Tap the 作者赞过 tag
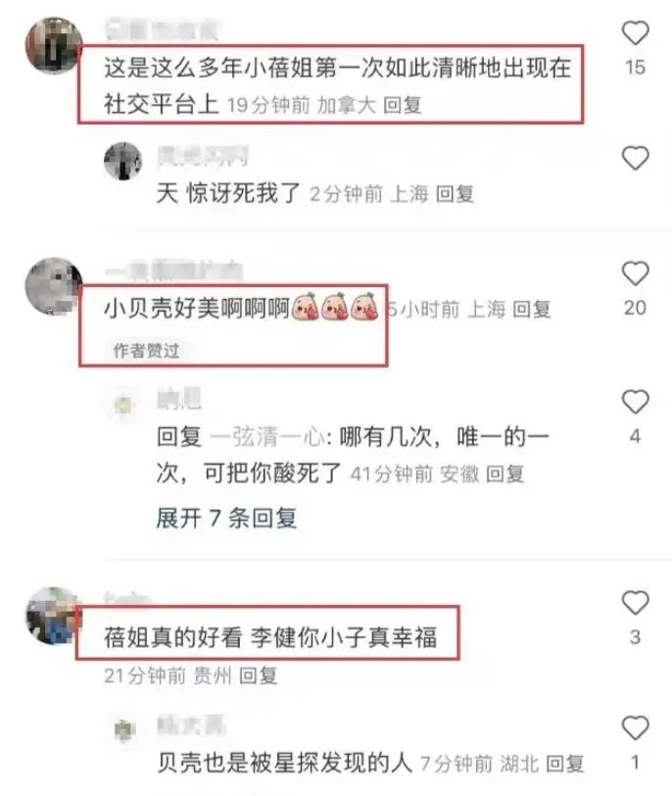Image resolution: width=672 pixels, height=796 pixels. pyautogui.click(x=146, y=350)
